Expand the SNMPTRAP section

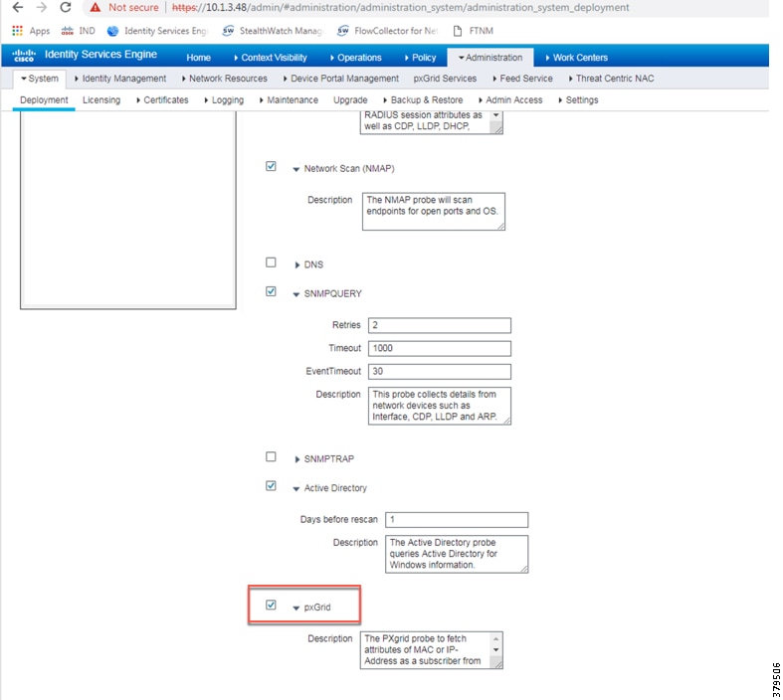click(297, 459)
